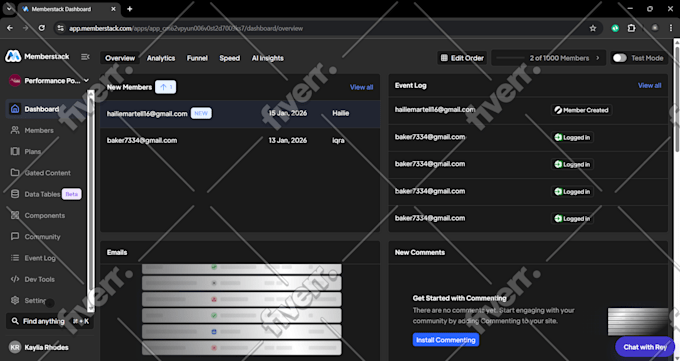Go to Members in the sidebar

point(39,130)
